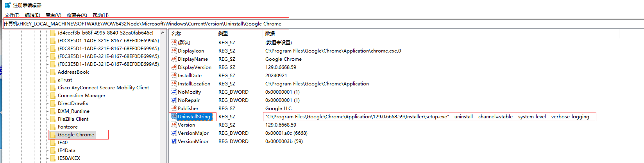Screen dimensions: 644x163
Task: Open the 收藏夹(A) menu
Action: coord(77,15)
